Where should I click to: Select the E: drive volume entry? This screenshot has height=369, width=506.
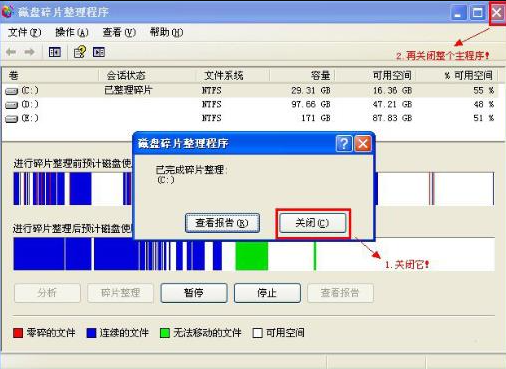click(22, 118)
